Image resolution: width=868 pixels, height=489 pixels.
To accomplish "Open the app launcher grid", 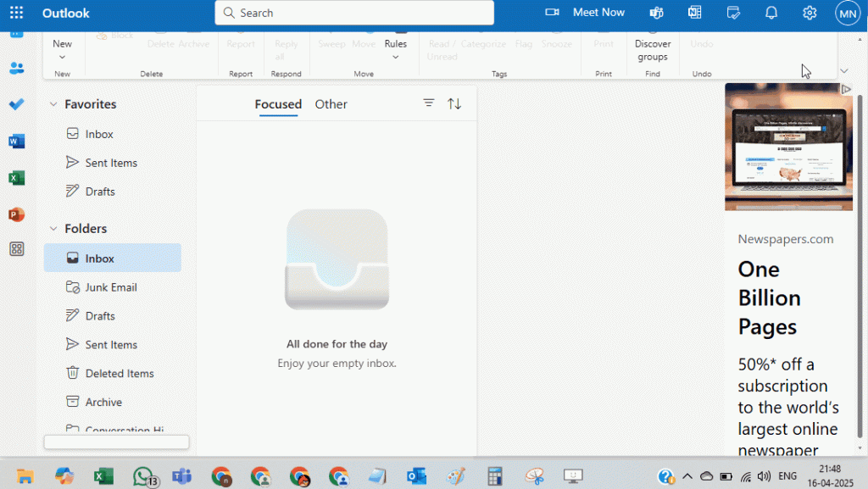I will 17,13.
